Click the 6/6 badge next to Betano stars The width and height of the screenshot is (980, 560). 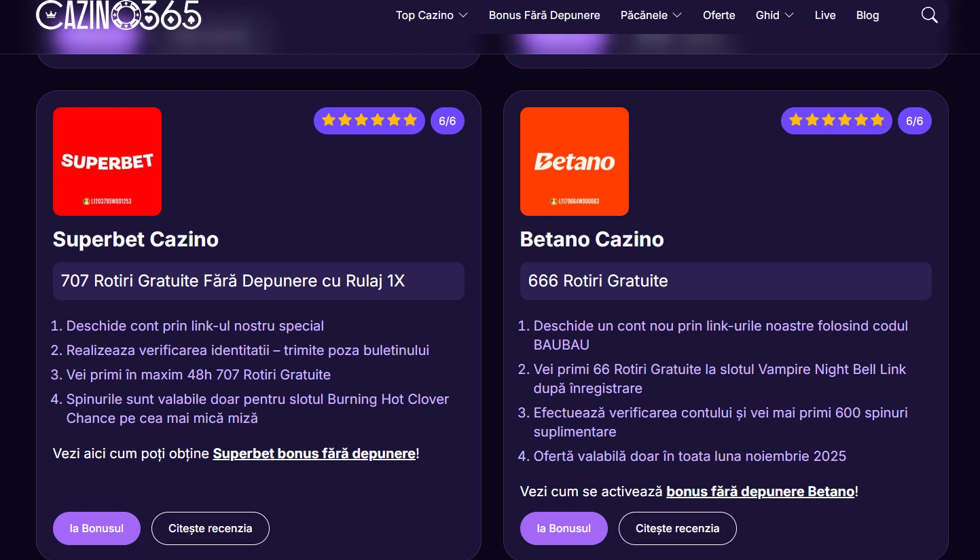click(x=915, y=120)
